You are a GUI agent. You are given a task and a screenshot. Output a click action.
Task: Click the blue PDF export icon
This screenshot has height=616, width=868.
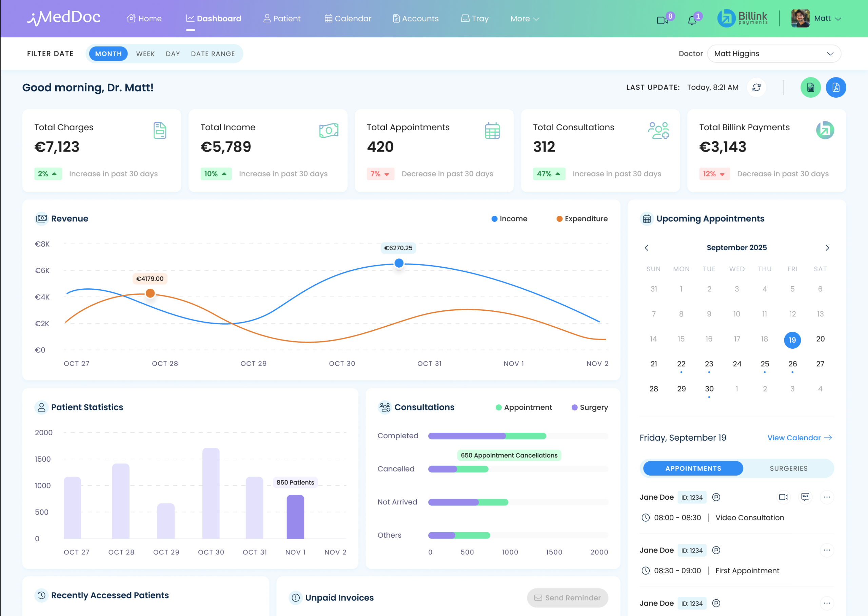point(836,88)
